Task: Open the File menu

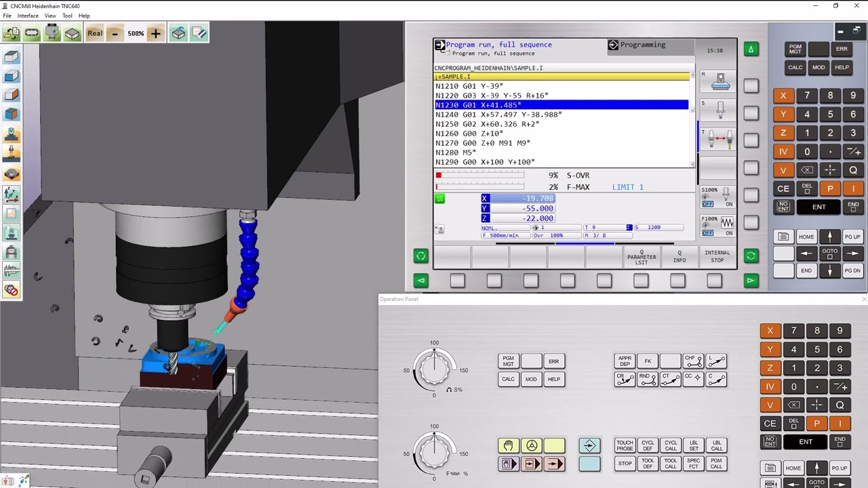Action: click(7, 16)
